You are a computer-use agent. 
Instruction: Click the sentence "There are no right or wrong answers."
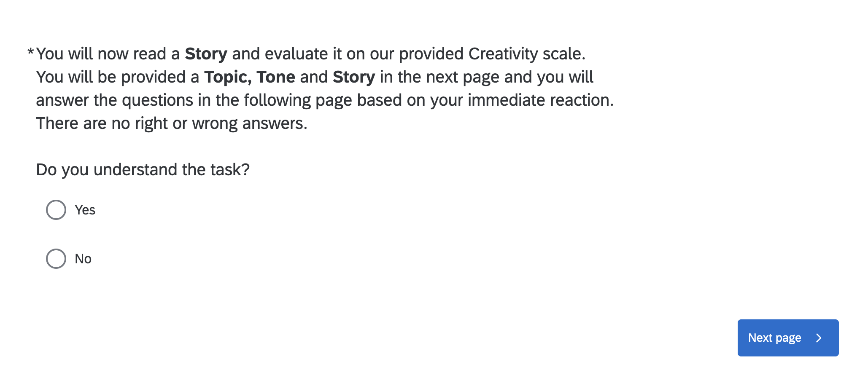[x=172, y=123]
